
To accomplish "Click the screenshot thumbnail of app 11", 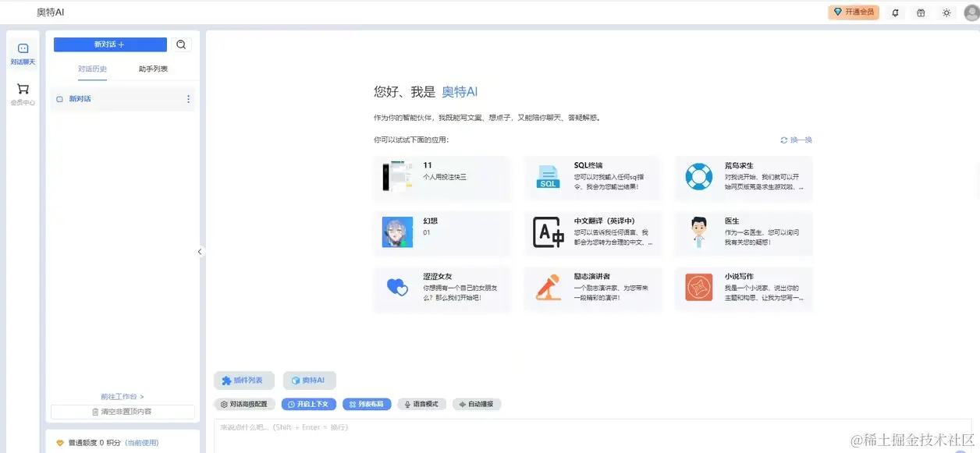I will click(398, 176).
